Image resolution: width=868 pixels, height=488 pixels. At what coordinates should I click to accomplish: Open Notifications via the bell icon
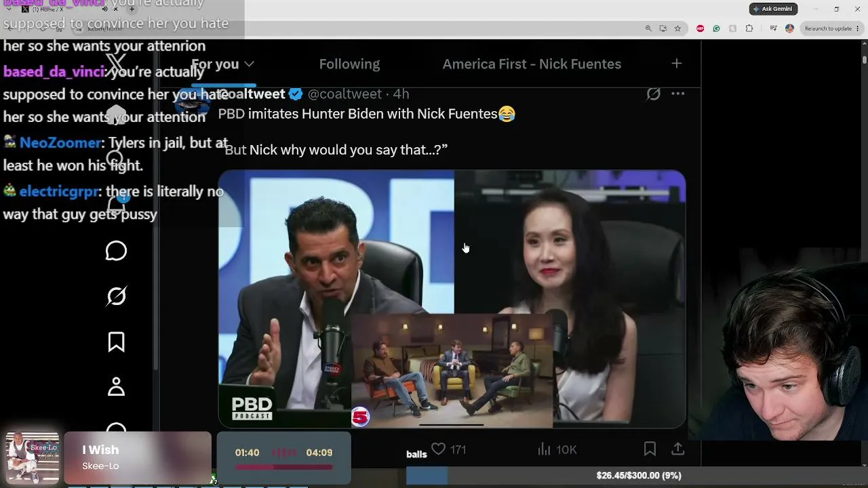[116, 205]
